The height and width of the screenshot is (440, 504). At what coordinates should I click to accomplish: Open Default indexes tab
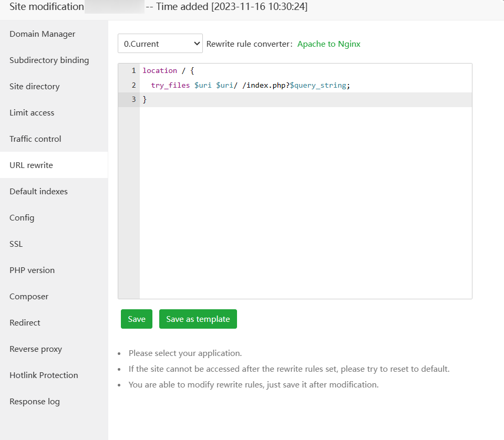pos(38,192)
